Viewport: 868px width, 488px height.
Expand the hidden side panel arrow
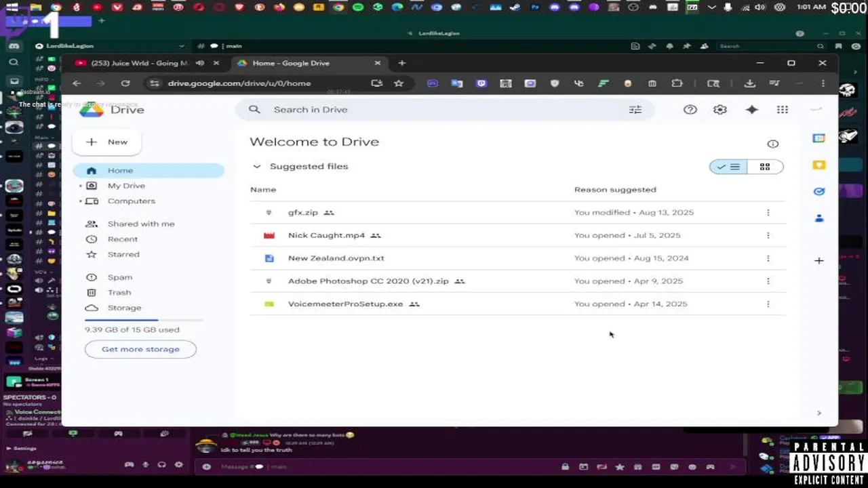(819, 413)
